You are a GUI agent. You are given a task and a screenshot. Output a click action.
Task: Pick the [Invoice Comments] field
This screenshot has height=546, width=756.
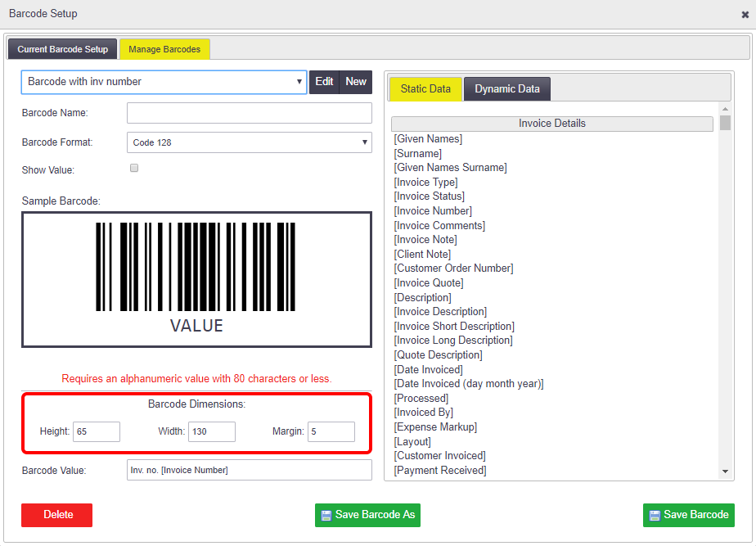[439, 226]
